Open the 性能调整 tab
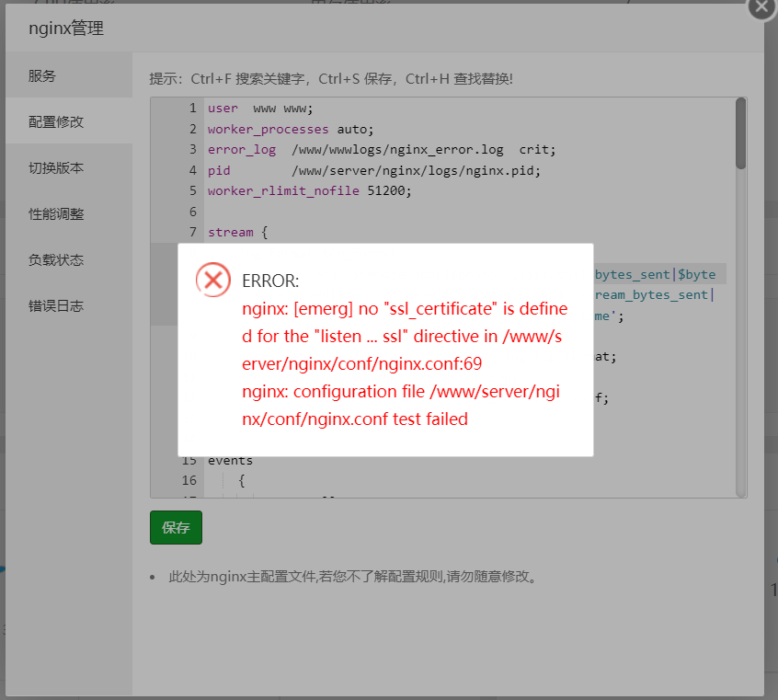Image resolution: width=778 pixels, height=700 pixels. [69, 214]
